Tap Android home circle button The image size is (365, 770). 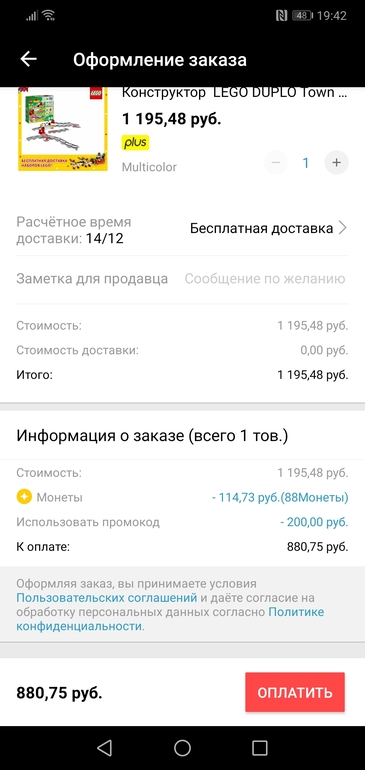(x=182, y=747)
